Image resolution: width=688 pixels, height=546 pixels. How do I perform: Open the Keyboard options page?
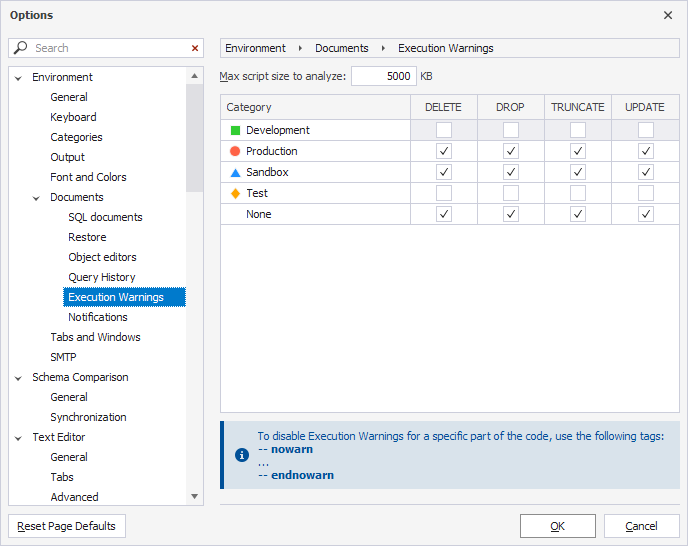tap(73, 117)
